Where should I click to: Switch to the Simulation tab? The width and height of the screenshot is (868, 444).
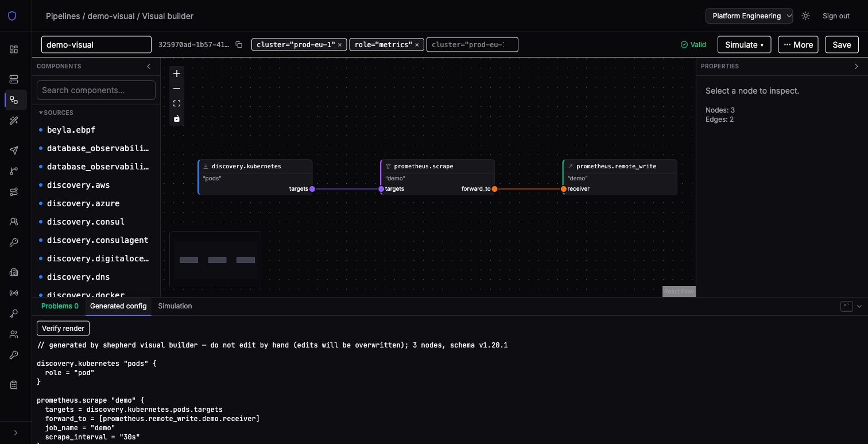(175, 306)
